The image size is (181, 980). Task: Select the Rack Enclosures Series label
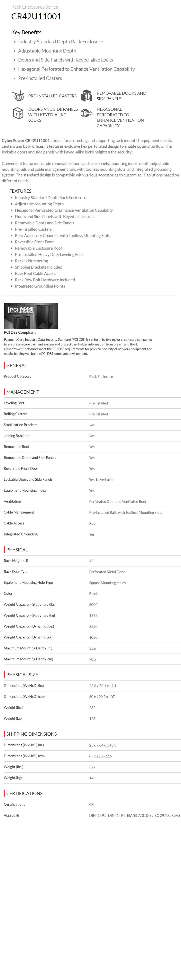tap(34, 7)
